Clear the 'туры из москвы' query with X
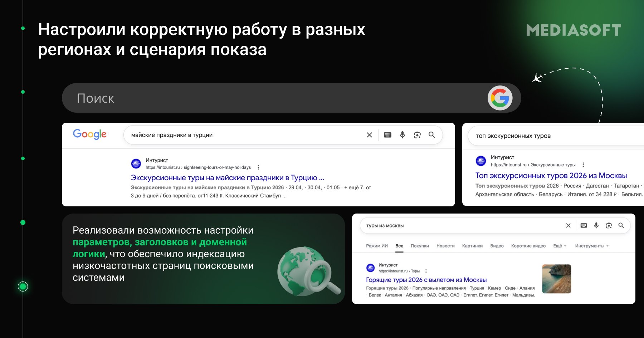Image resolution: width=644 pixels, height=338 pixels. pyautogui.click(x=568, y=225)
